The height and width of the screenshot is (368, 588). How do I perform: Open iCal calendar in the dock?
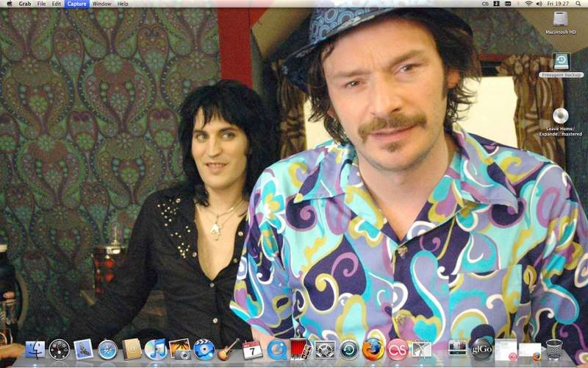pos(252,349)
